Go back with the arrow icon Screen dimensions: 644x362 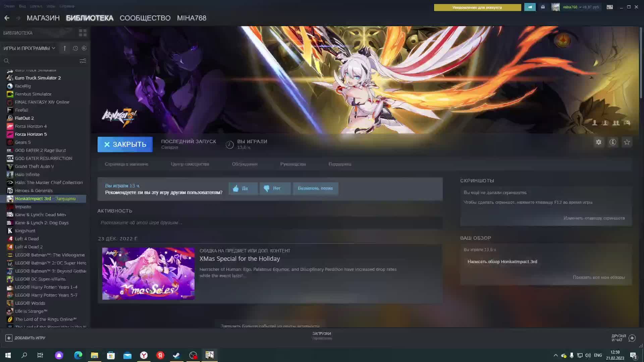[x=7, y=18]
